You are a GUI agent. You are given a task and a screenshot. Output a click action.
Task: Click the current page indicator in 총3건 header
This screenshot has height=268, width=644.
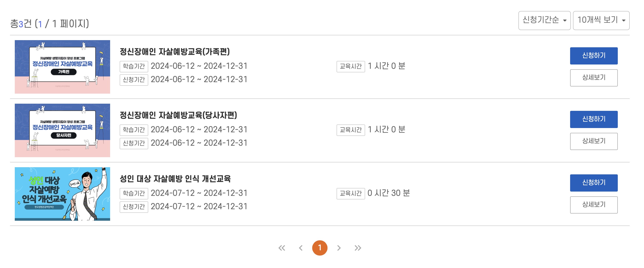(40, 24)
